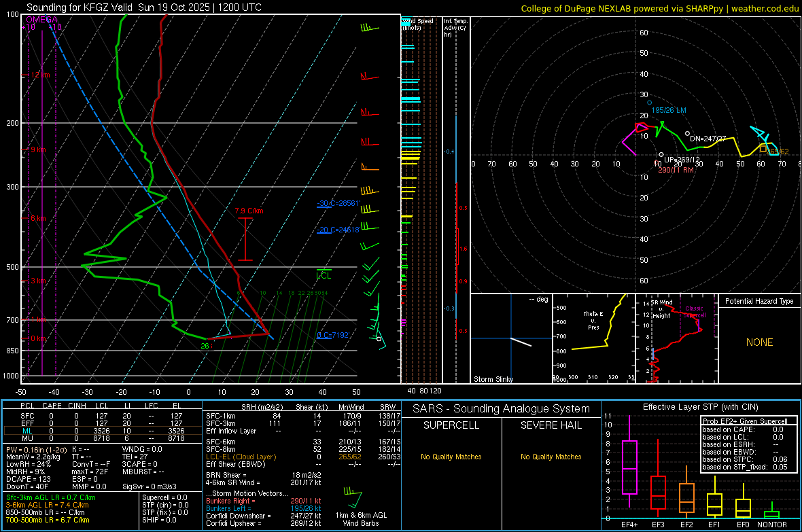The width and height of the screenshot is (802, 532).
Task: Click the 'Classic Supercell' magenta label
Action: pos(695,312)
